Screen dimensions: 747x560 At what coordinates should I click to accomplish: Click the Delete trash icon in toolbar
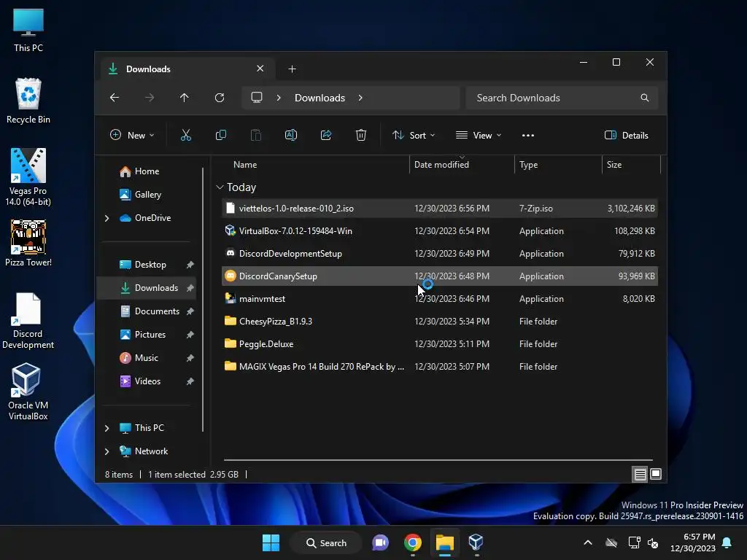[361, 135]
